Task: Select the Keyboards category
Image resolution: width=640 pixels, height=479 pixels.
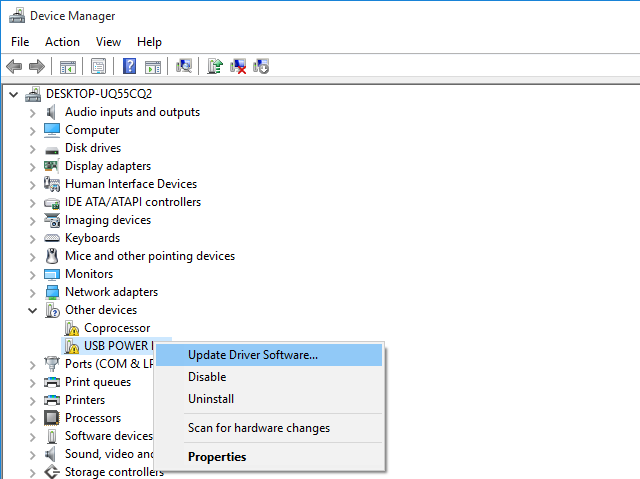Action: tap(92, 238)
